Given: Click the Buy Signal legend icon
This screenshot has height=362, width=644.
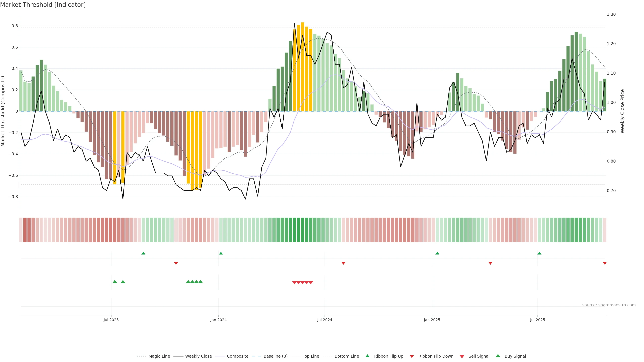Looking at the screenshot, I should pyautogui.click(x=498, y=356).
